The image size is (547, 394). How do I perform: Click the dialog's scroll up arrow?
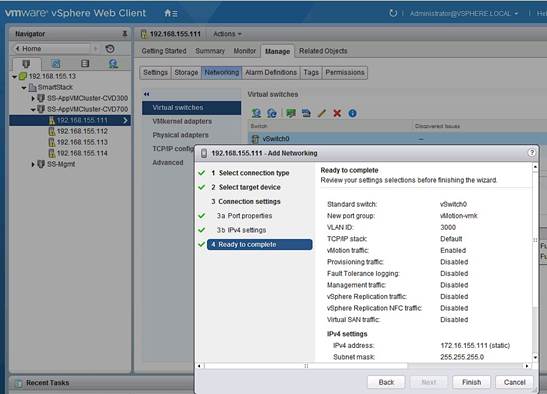(x=535, y=167)
